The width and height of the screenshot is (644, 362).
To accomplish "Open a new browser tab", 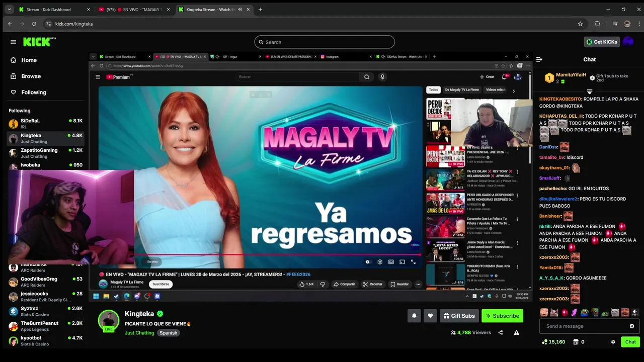I will pos(260,10).
